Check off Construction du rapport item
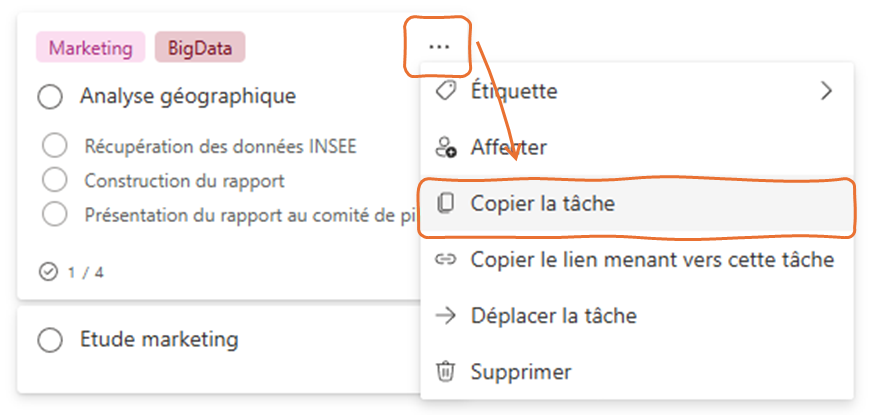Image resolution: width=874 pixels, height=415 pixels. point(55,180)
